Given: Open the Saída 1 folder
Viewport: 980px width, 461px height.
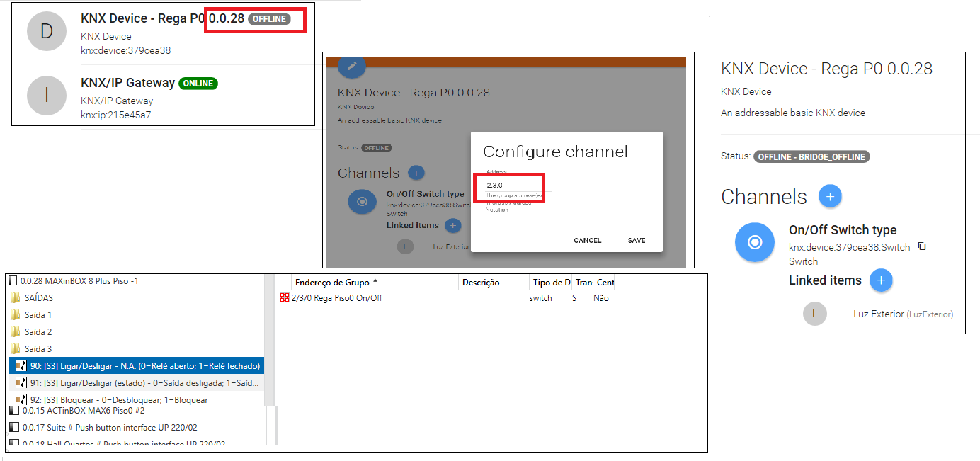Looking at the screenshot, I should point(31,315).
